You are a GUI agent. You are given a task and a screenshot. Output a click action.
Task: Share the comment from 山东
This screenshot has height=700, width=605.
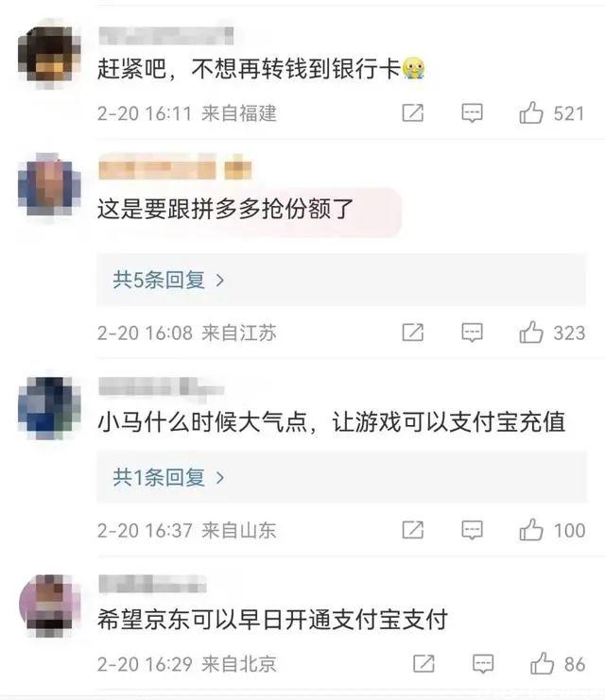412,530
